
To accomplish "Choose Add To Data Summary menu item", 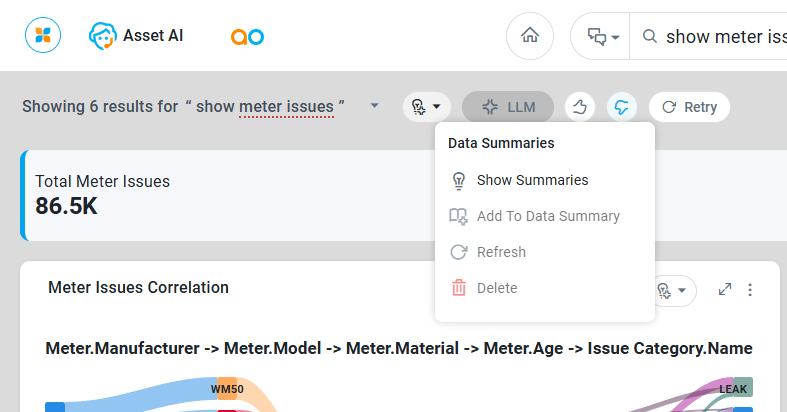I will [548, 216].
